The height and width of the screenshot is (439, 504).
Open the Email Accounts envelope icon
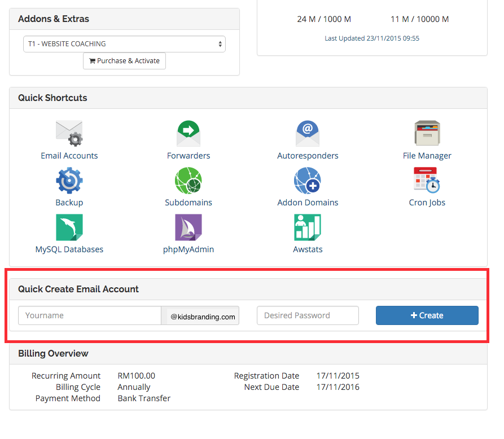69,134
